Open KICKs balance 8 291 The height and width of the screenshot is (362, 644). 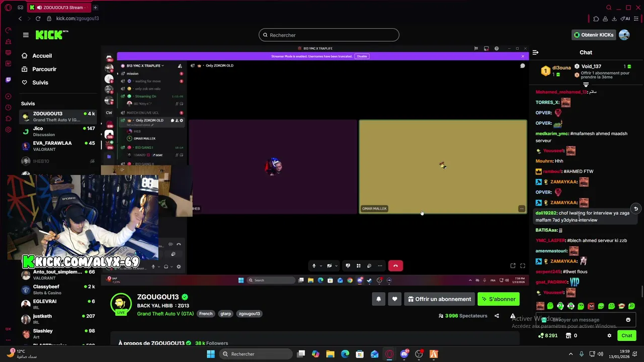click(x=548, y=335)
